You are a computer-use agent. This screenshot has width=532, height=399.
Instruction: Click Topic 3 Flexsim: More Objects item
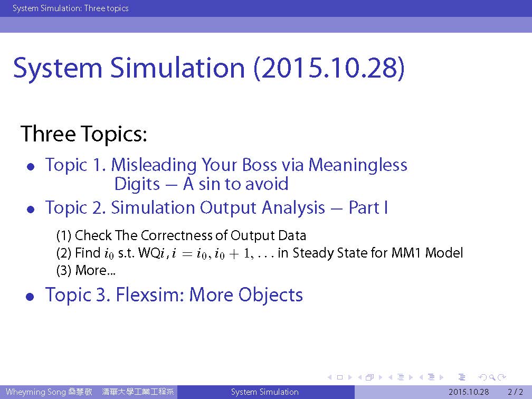pyautogui.click(x=174, y=294)
